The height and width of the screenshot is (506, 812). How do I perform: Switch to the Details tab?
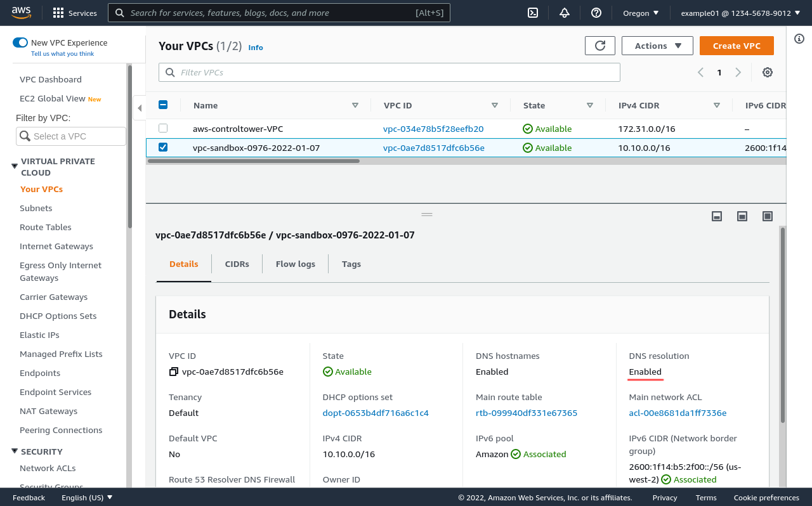184,264
